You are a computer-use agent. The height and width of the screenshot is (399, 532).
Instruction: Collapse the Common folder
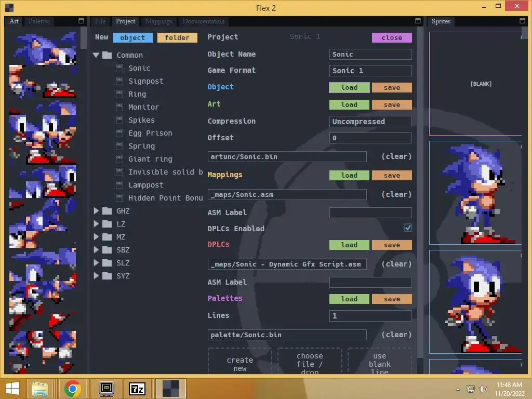(x=96, y=55)
